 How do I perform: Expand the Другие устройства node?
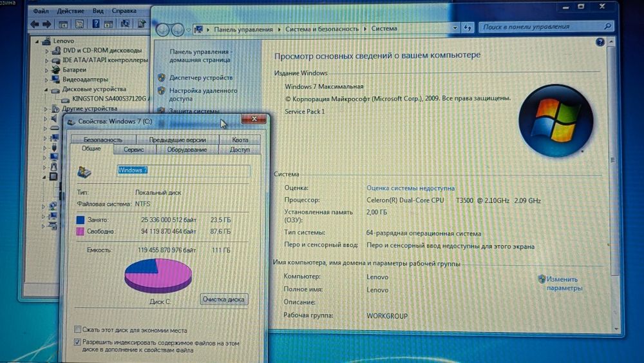(46, 109)
